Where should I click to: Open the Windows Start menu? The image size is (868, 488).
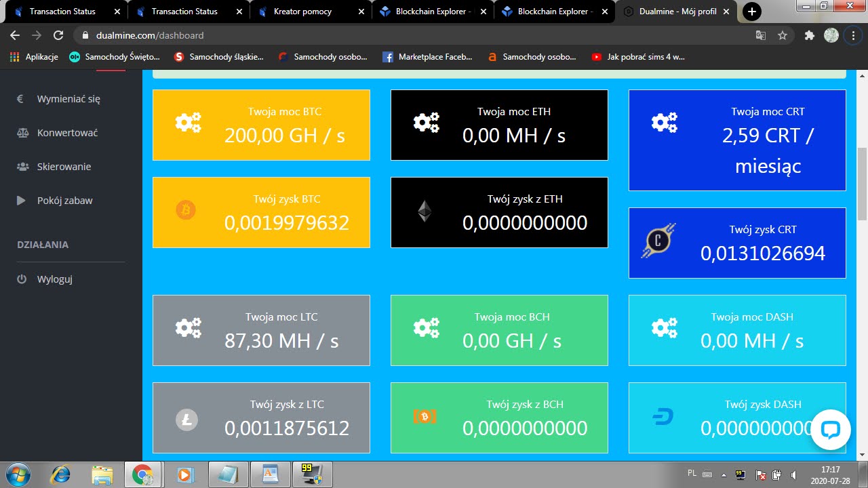[x=18, y=474]
